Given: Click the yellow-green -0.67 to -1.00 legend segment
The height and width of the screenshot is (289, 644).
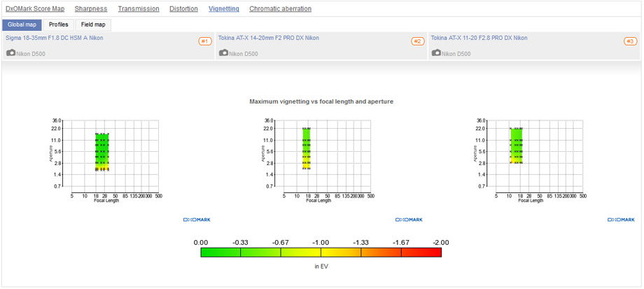Looking at the screenshot, I should click(300, 252).
